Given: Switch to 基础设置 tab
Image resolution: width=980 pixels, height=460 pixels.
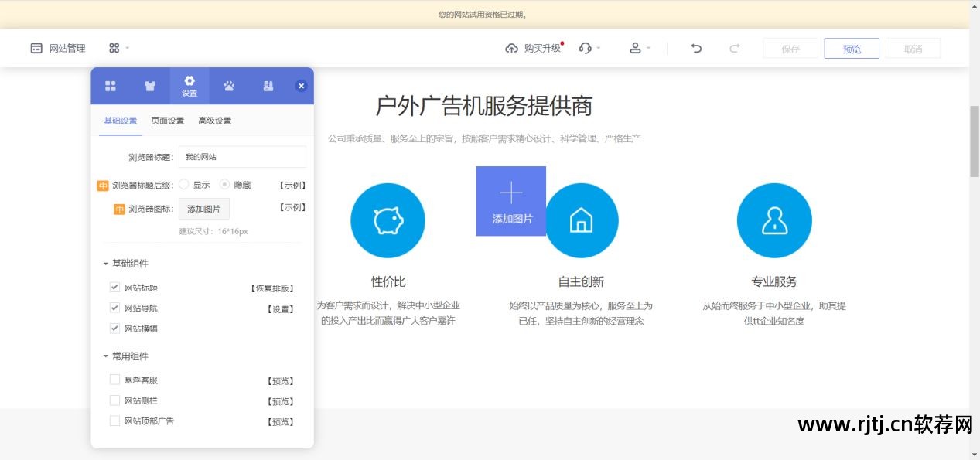Looking at the screenshot, I should click(x=121, y=121).
